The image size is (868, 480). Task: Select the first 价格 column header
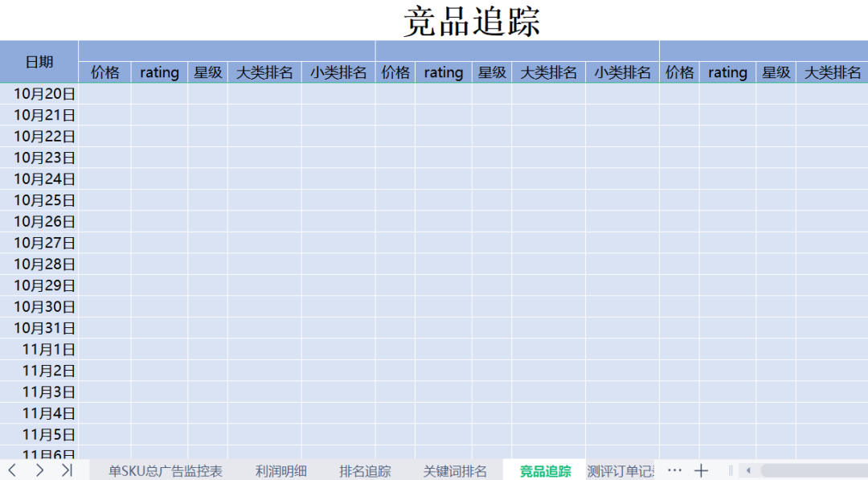pos(105,72)
